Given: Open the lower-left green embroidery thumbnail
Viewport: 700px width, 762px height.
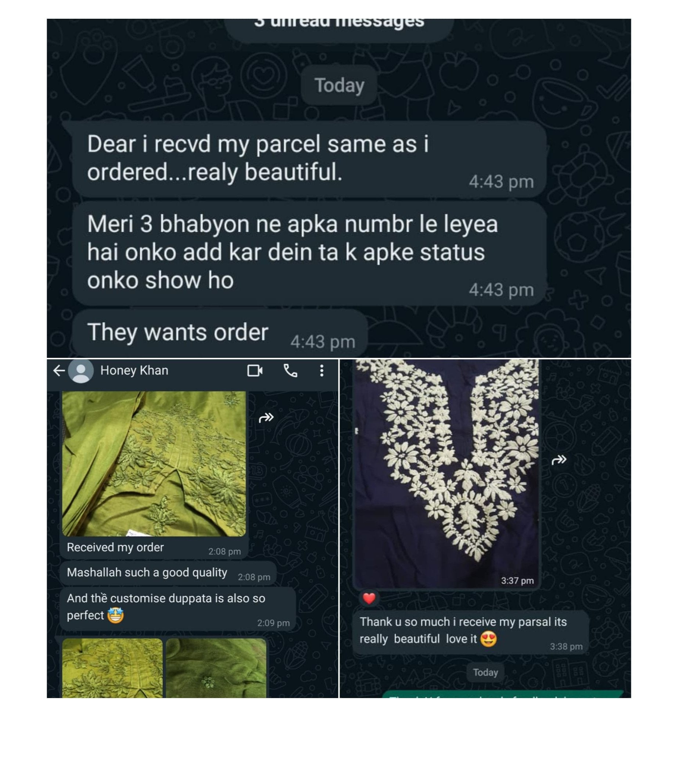Looking at the screenshot, I should coord(112,668).
